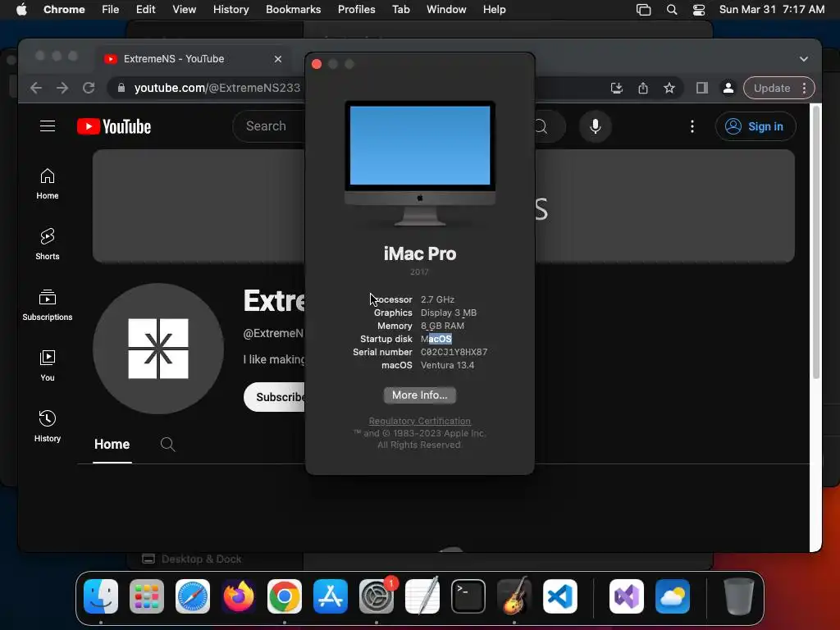840x630 pixels.
Task: Launch GarageBand from the Dock
Action: click(514, 596)
